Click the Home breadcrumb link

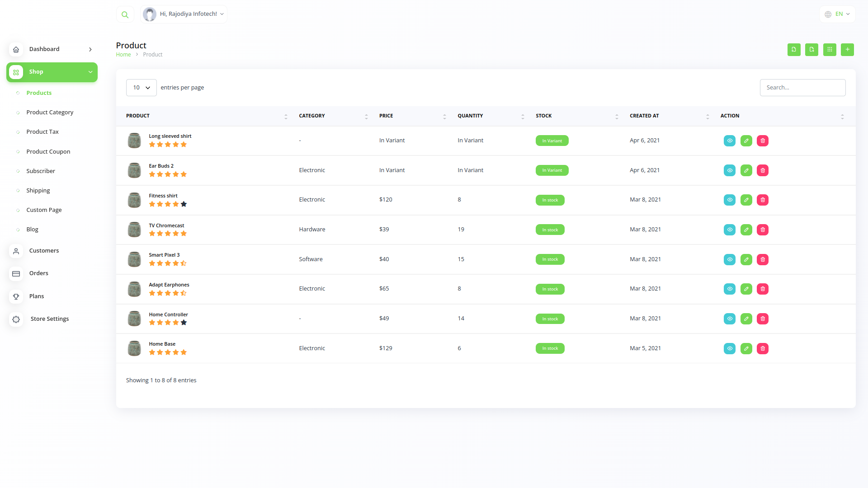click(123, 55)
